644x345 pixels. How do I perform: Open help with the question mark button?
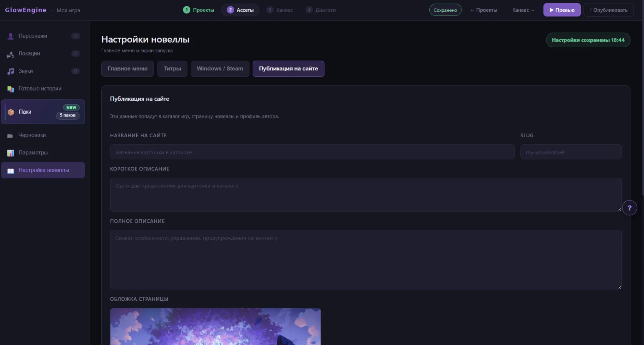point(629,208)
